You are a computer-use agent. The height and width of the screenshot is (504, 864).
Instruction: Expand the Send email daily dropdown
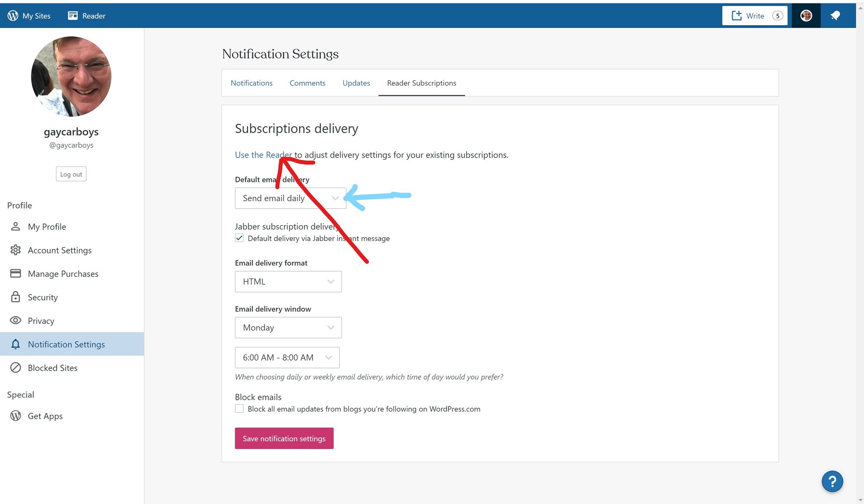click(290, 198)
